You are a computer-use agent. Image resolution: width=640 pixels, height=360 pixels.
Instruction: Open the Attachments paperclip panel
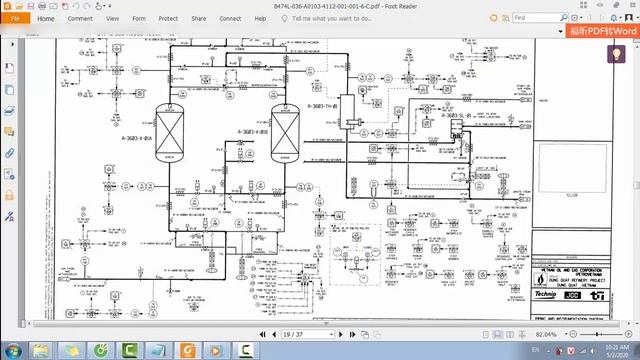pos(9,153)
